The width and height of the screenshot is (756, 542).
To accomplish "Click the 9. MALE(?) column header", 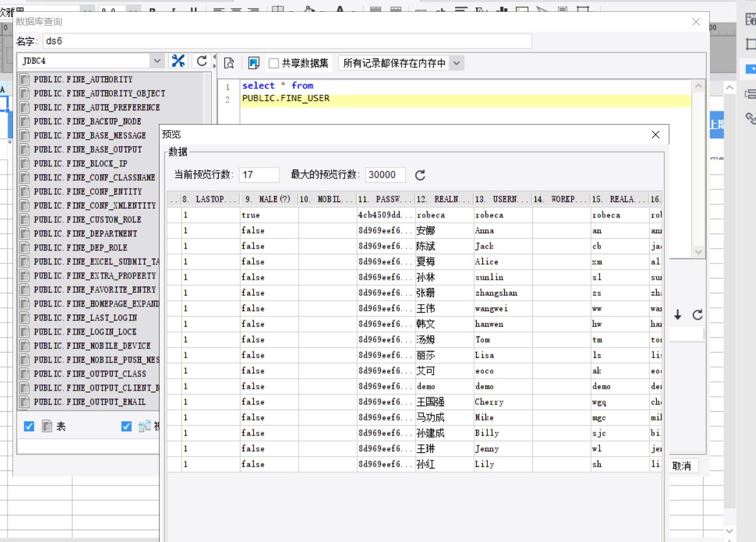I will (269, 199).
